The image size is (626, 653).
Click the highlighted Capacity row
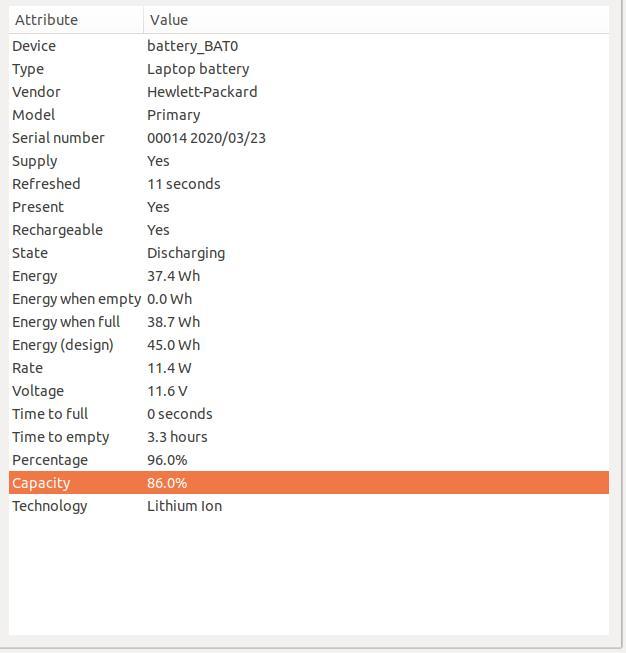point(309,483)
